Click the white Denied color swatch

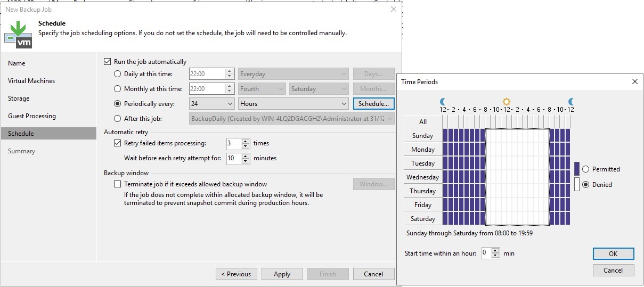(576, 184)
